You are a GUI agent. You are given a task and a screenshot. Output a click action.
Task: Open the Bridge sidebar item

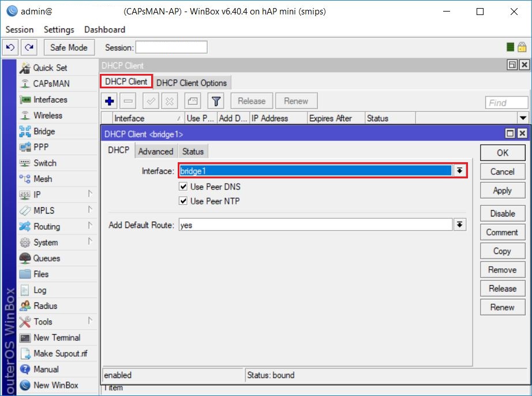pyautogui.click(x=43, y=131)
